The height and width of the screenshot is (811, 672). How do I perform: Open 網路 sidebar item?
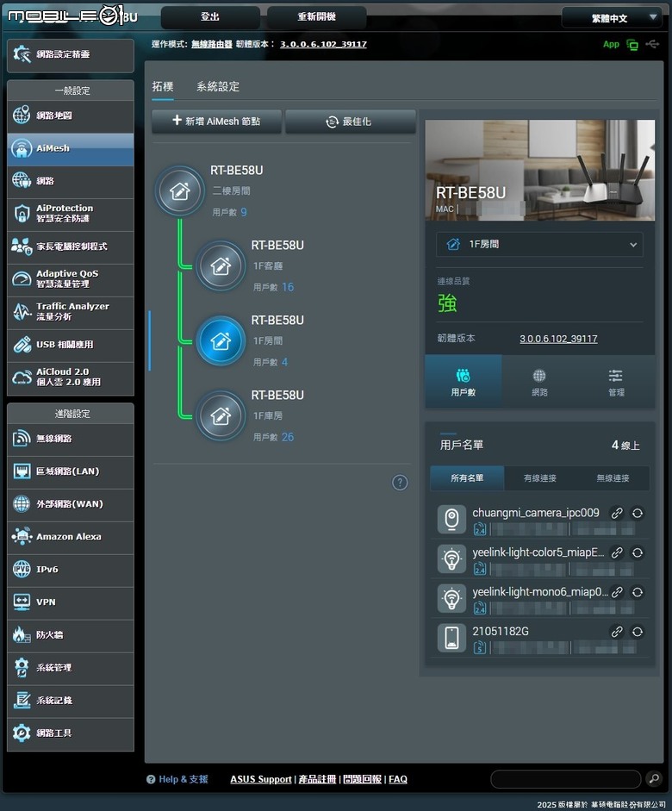[x=71, y=182]
